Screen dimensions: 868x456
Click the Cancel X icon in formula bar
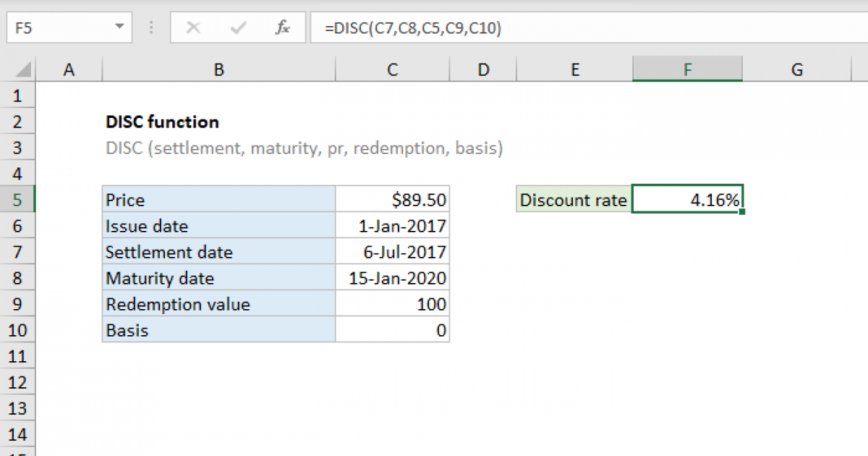tap(194, 28)
